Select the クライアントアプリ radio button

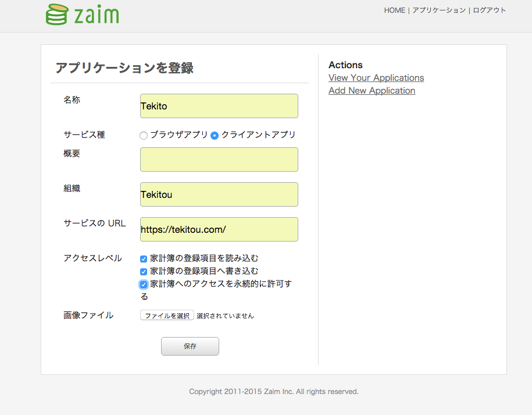[215, 136]
